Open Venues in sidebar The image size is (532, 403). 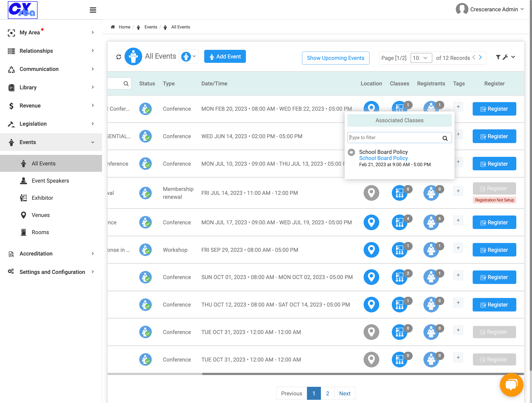pos(41,215)
